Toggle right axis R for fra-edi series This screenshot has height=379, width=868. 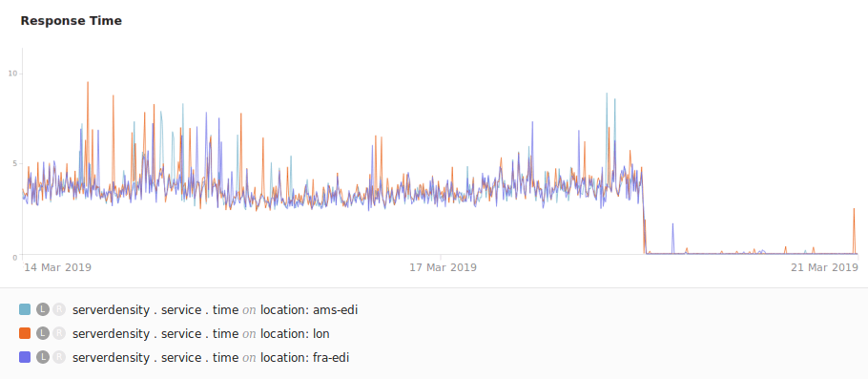click(59, 357)
